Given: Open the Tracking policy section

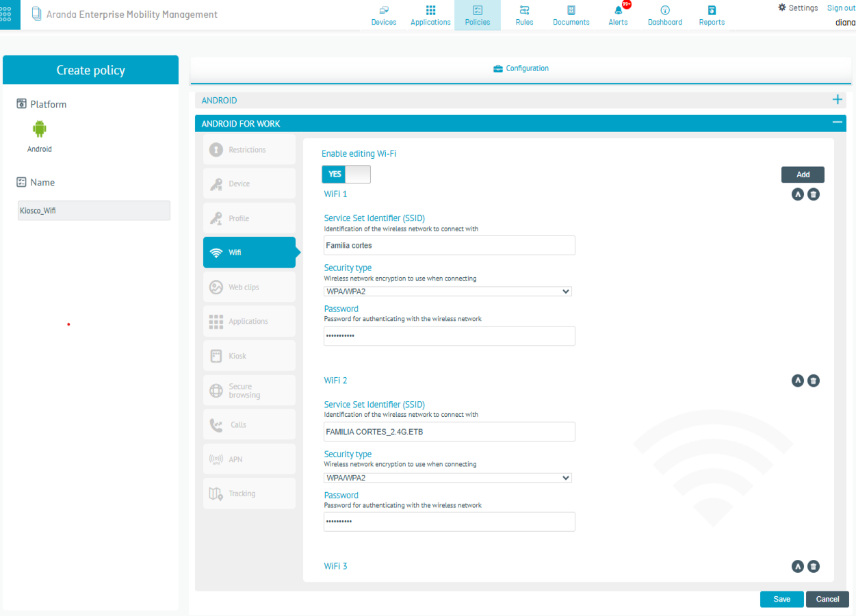Looking at the screenshot, I should pyautogui.click(x=249, y=493).
